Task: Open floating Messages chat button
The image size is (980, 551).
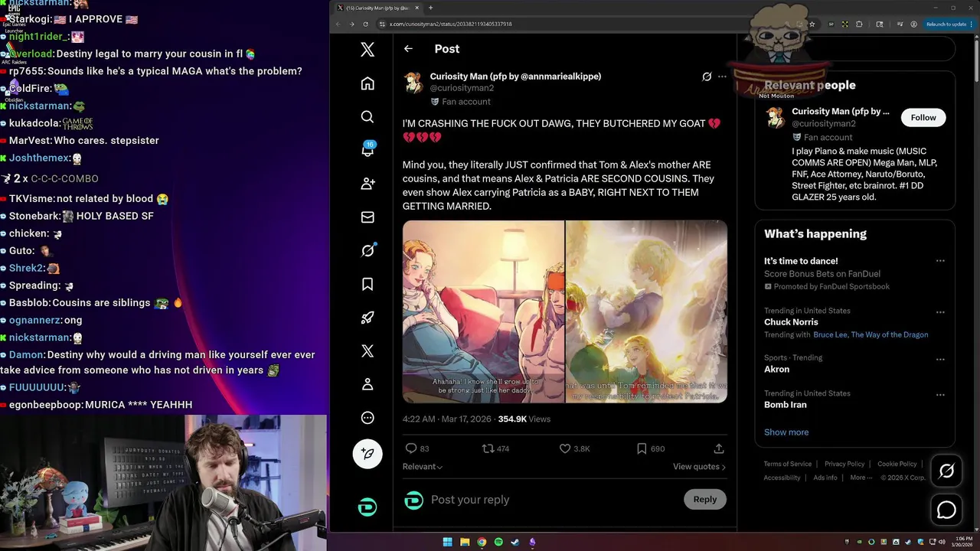Action: (946, 510)
